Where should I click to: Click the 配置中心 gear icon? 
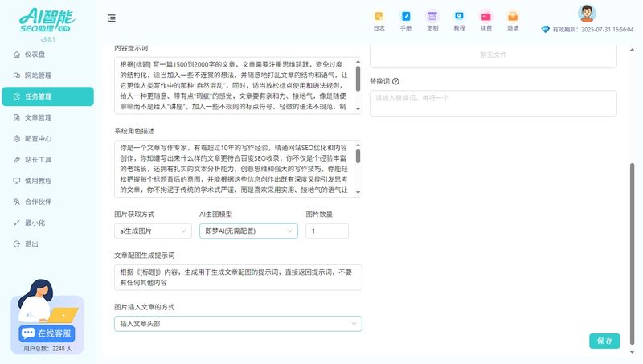(16, 138)
